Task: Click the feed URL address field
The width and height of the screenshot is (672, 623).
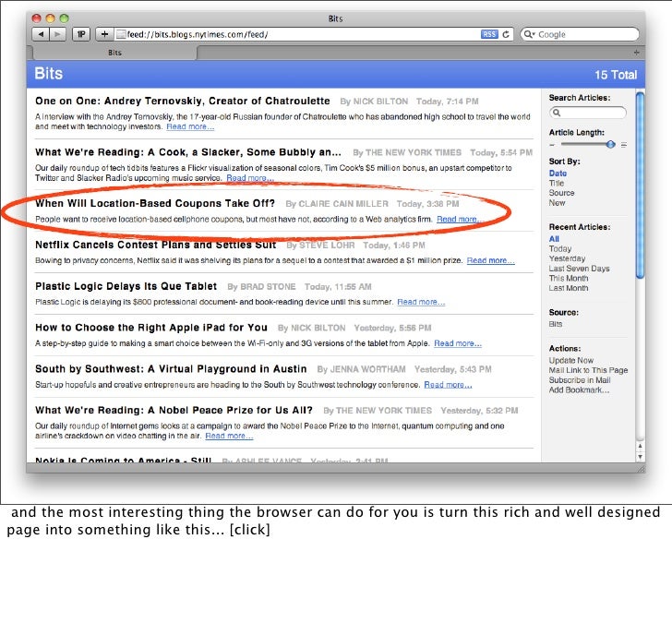Action: (x=300, y=34)
